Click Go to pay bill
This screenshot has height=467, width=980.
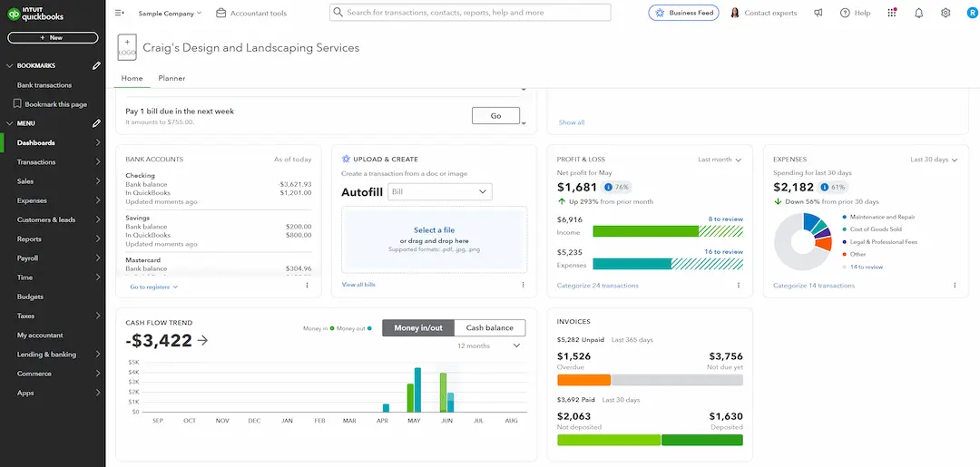tap(495, 115)
